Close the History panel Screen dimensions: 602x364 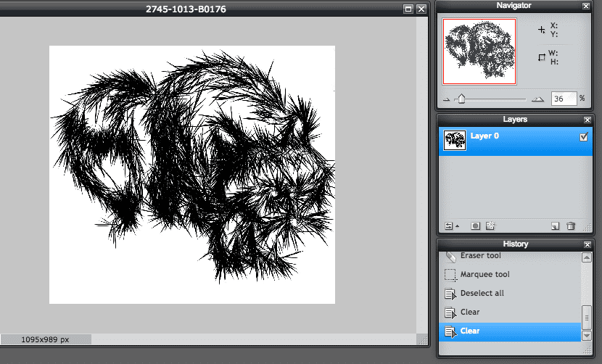click(x=586, y=244)
